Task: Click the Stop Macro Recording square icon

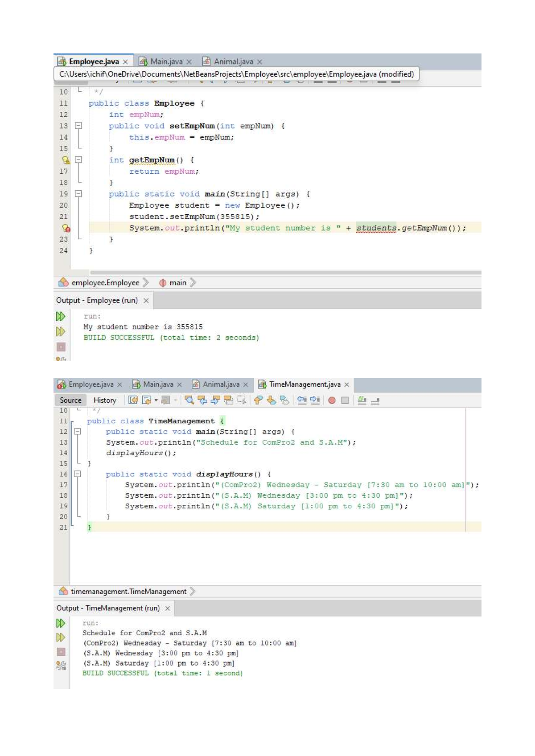Action: 345,400
